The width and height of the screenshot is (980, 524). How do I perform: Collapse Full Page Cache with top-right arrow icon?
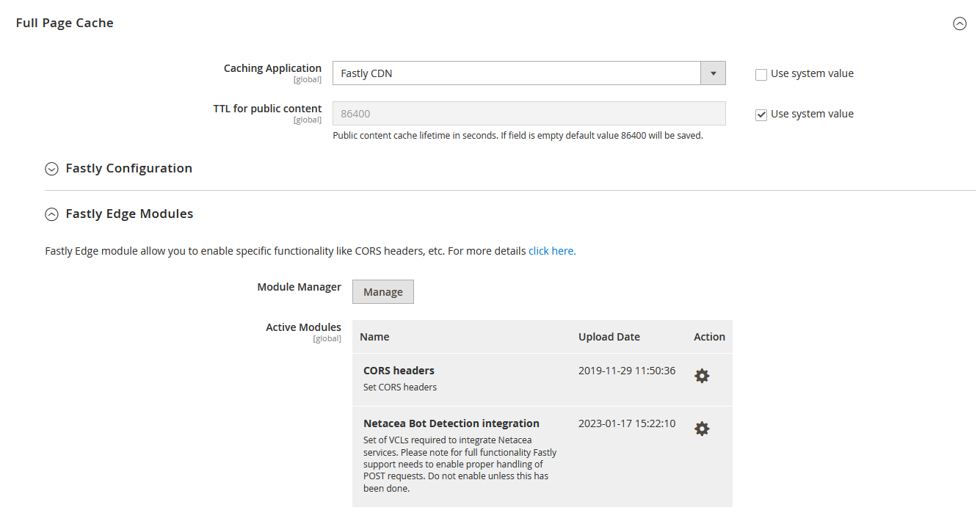point(959,23)
